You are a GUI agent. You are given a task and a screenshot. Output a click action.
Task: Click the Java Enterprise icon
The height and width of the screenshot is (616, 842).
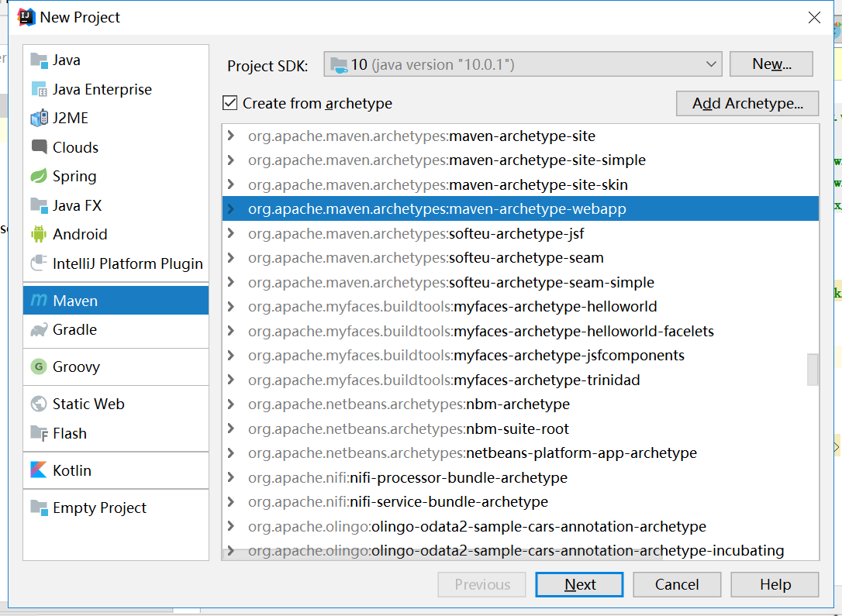[39, 90]
